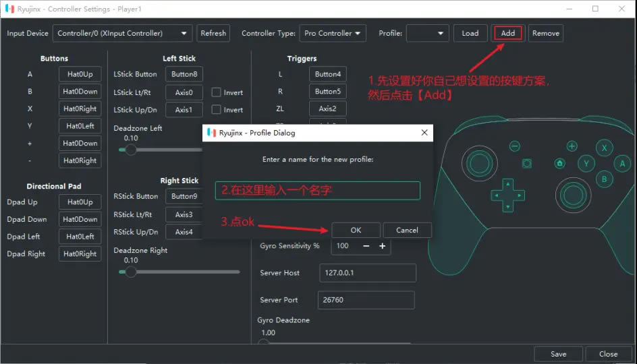Close the Profile Dialog with X icon
This screenshot has height=364, width=637.
pyautogui.click(x=424, y=133)
